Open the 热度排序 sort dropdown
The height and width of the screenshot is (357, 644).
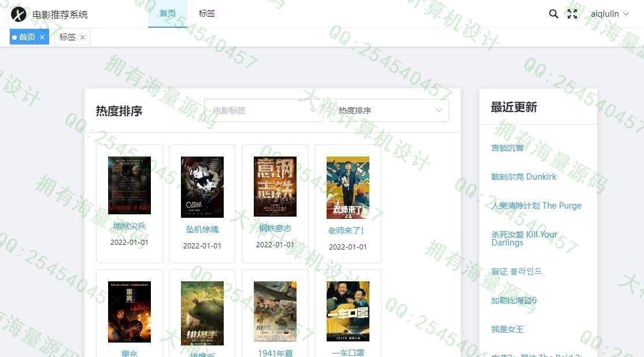pyautogui.click(x=389, y=110)
